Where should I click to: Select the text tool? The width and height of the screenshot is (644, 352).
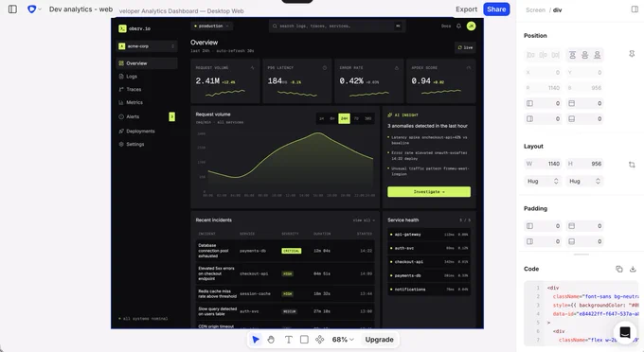click(289, 340)
